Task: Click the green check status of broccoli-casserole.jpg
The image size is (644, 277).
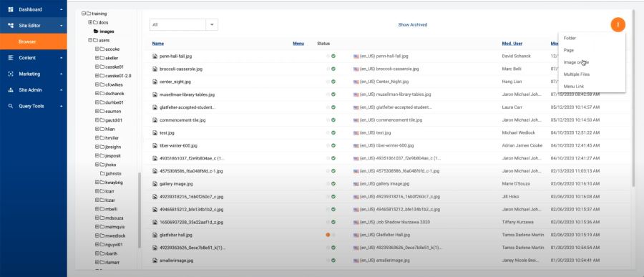Action: tap(333, 69)
